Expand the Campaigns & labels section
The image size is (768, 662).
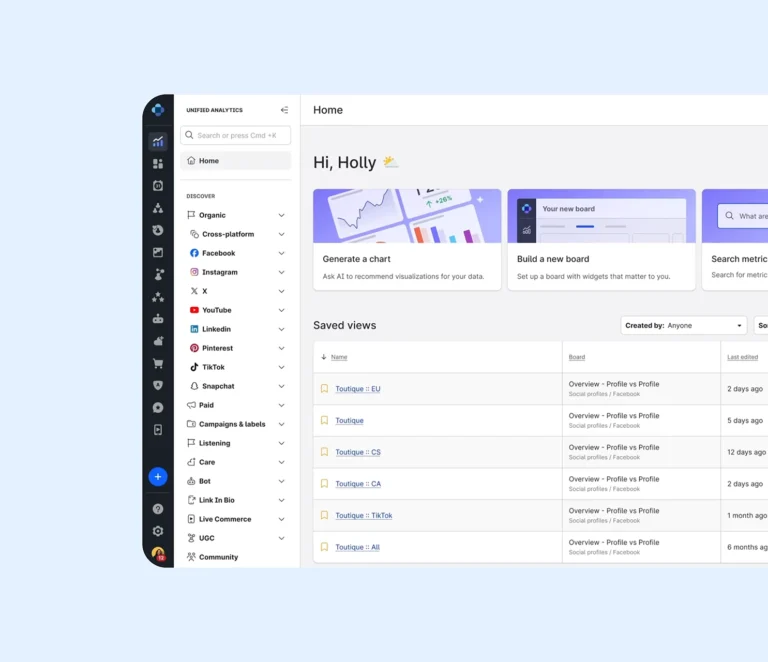pos(281,424)
